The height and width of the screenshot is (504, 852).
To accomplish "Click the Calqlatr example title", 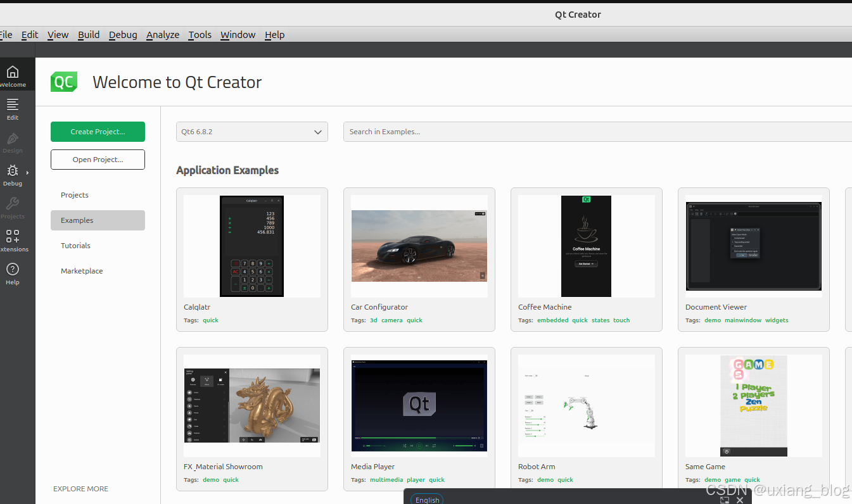I will point(197,307).
